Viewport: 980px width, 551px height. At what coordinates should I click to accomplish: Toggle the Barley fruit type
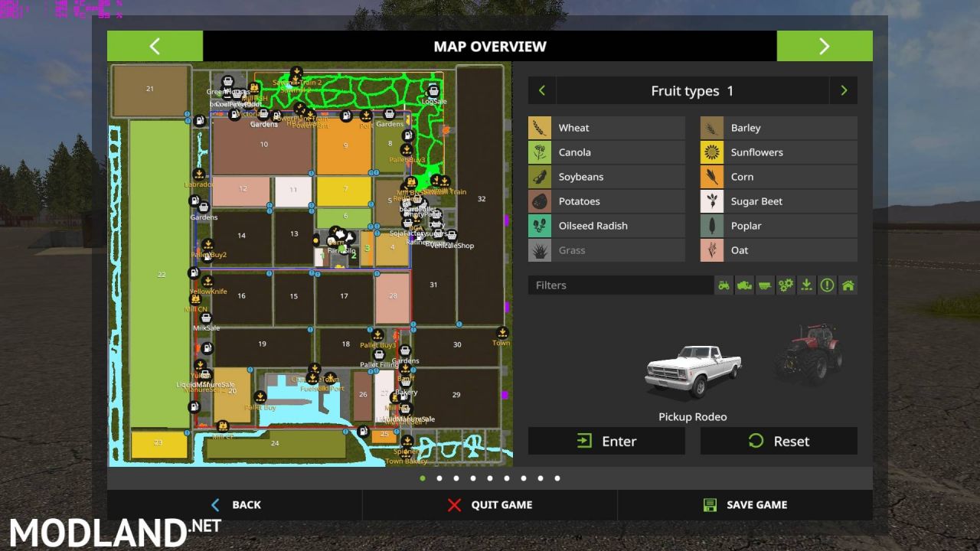tap(779, 128)
